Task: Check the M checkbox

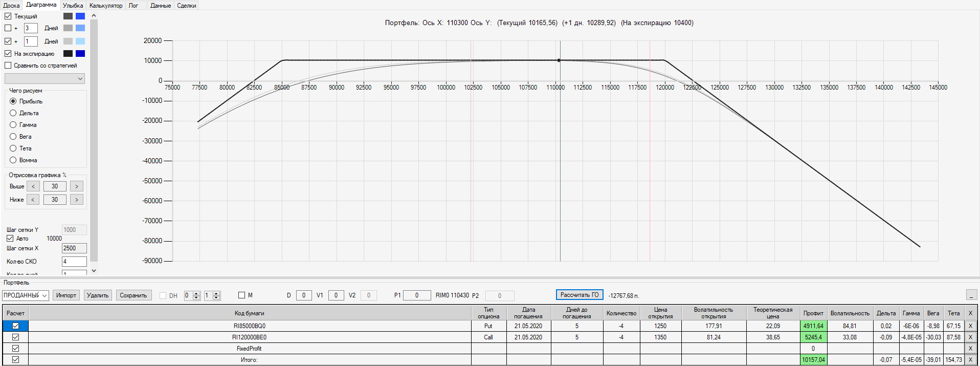Action: coord(241,295)
